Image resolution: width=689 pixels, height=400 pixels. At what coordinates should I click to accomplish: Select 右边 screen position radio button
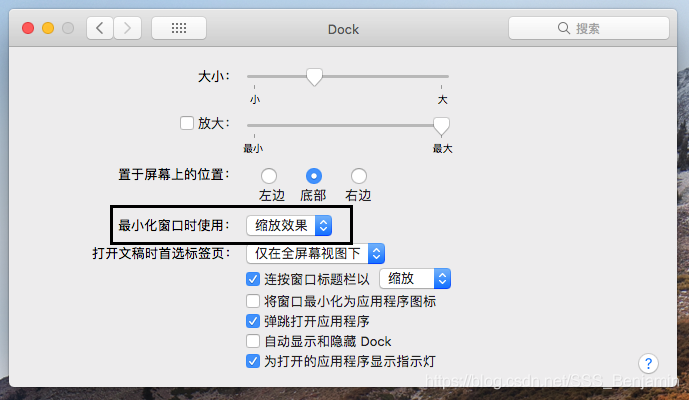click(358, 176)
